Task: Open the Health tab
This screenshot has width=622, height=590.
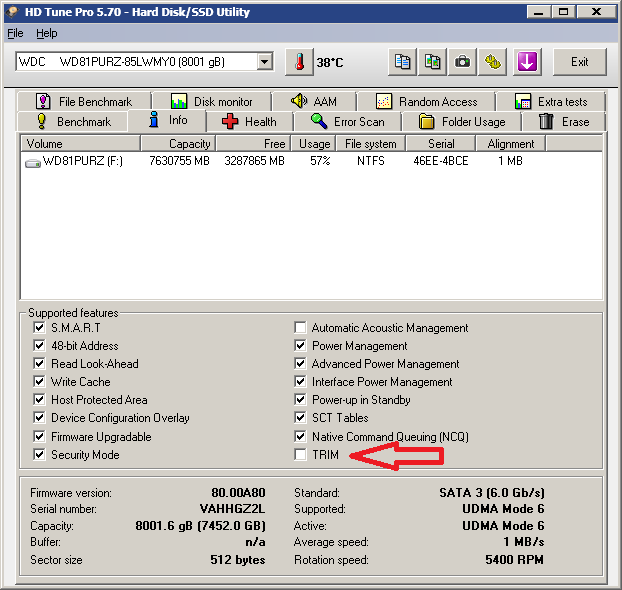Action: click(x=249, y=121)
